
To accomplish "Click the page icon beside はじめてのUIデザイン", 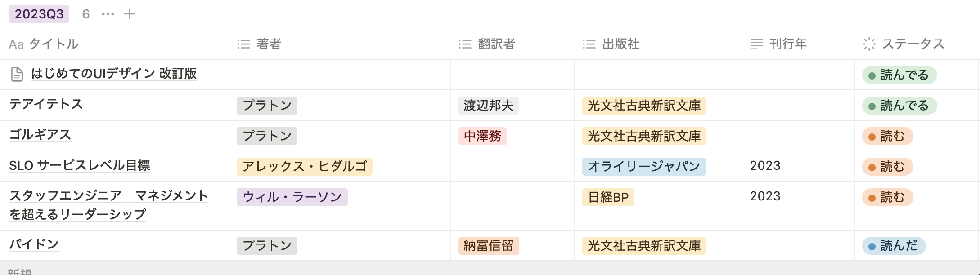I will pyautogui.click(x=17, y=74).
